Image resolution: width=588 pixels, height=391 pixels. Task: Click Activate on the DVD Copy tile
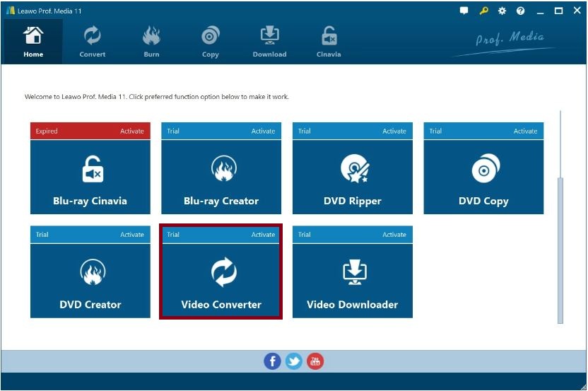pos(525,131)
